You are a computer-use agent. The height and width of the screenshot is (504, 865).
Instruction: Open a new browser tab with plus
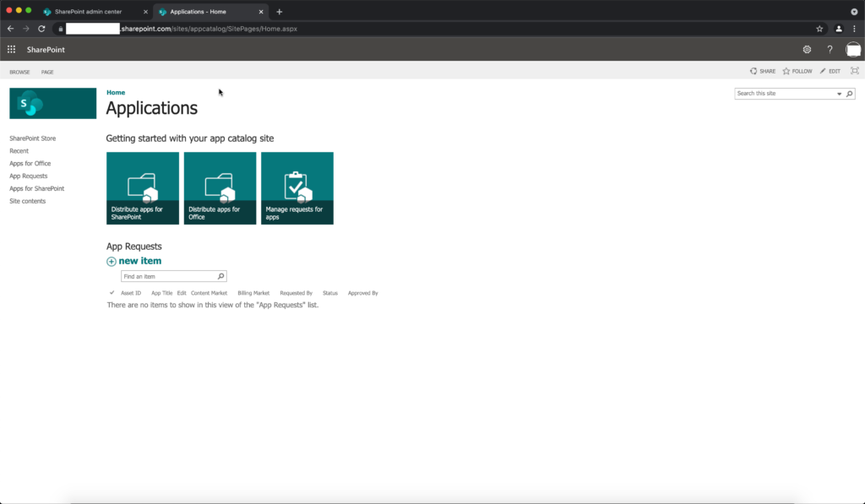coord(279,12)
